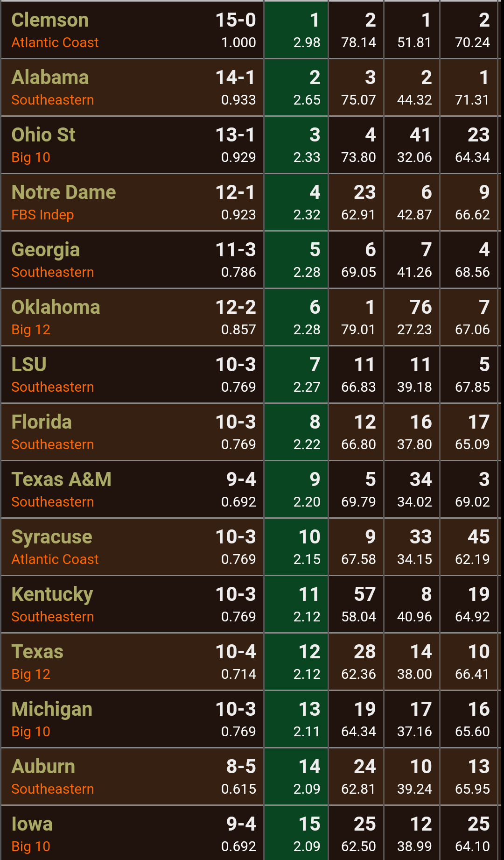Open Syracuse team row

[251, 547]
